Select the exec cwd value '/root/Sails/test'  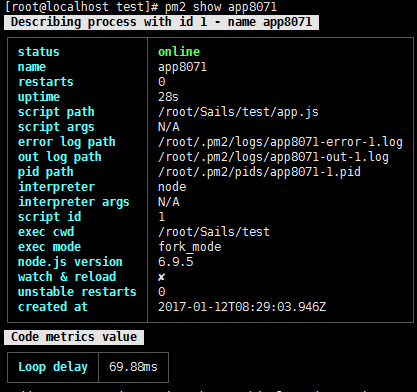214,232
